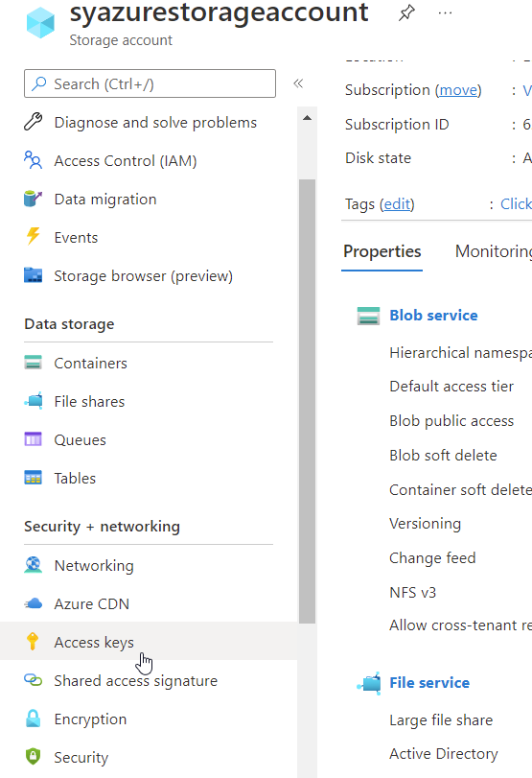This screenshot has height=778, width=532.
Task: Select the Data migration bucket icon
Action: (34, 199)
